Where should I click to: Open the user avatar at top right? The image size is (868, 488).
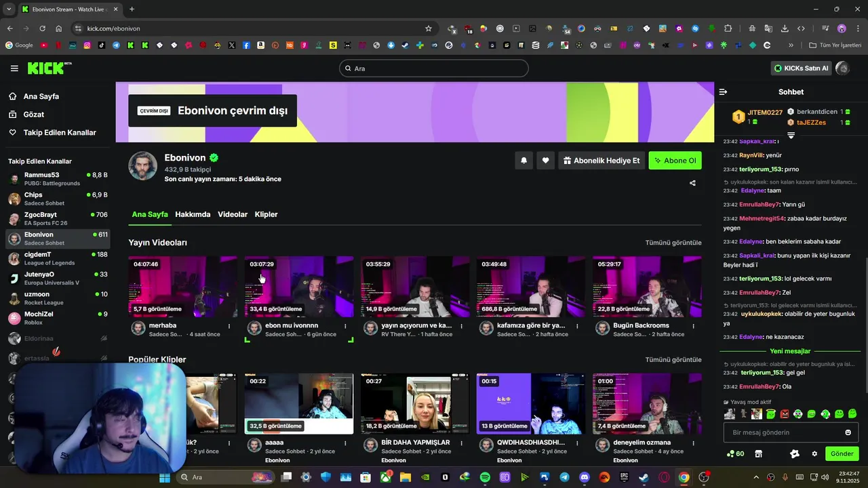[842, 68]
